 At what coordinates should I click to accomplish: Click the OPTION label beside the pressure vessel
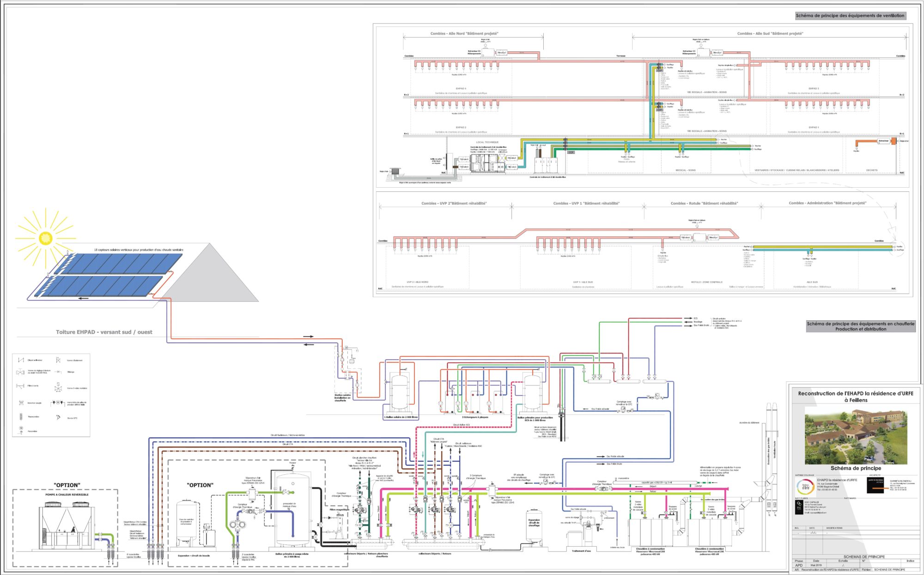(200, 485)
